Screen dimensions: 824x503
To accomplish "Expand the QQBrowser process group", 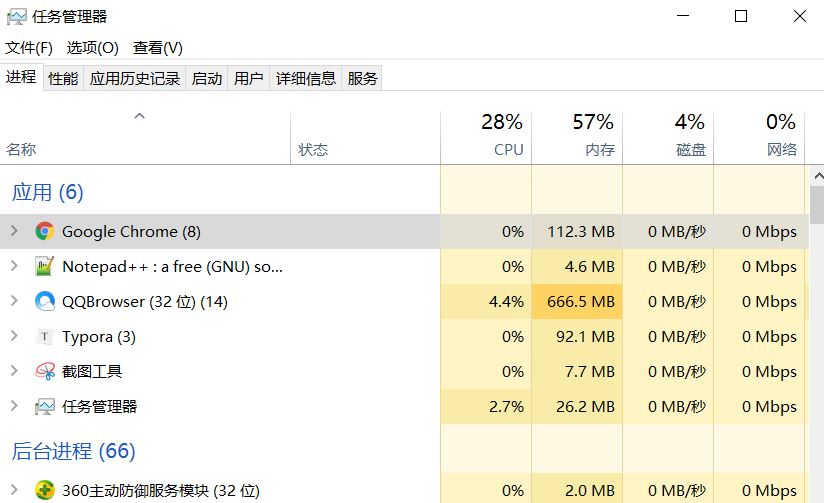I will click(14, 301).
